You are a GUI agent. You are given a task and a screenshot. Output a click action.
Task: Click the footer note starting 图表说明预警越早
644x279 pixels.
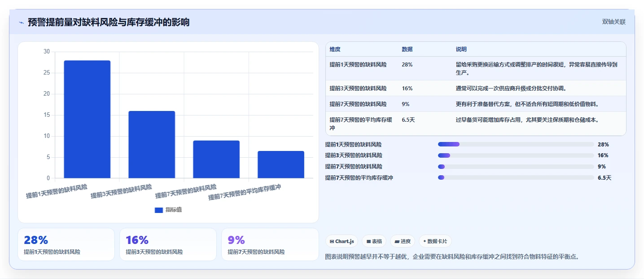pos(452,257)
